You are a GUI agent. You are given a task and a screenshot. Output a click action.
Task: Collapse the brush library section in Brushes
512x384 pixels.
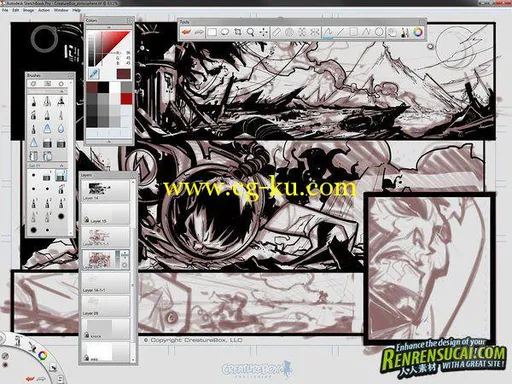[x=61, y=91]
